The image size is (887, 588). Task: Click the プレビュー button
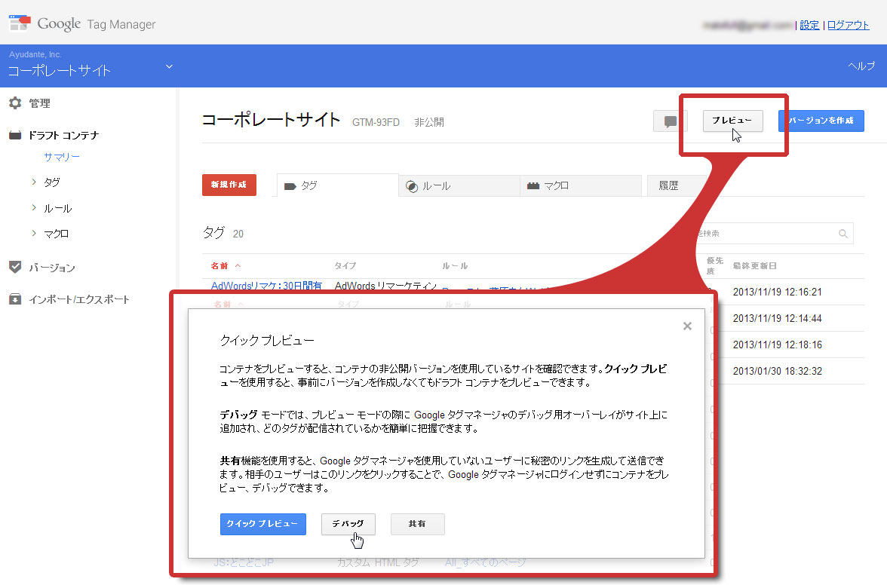tap(732, 121)
